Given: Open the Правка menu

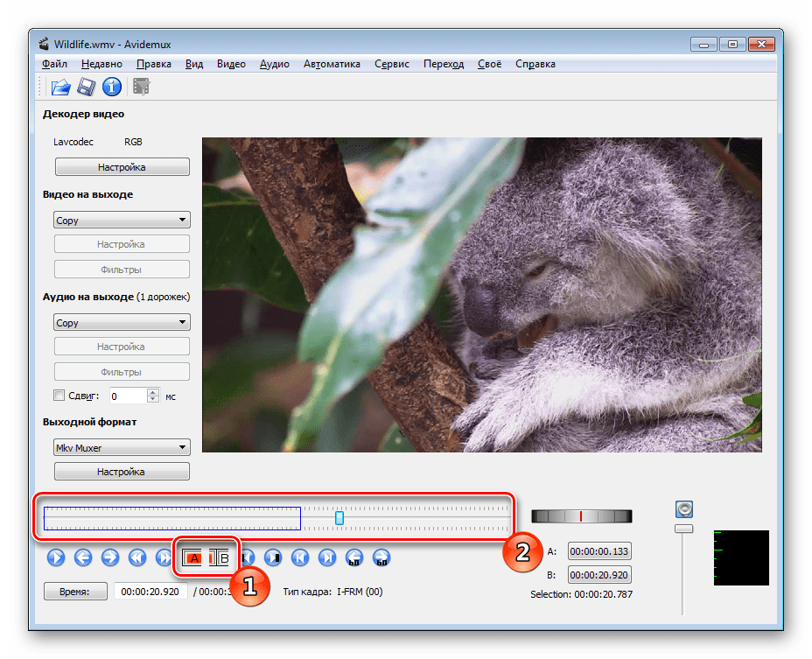Looking at the screenshot, I should tap(154, 64).
